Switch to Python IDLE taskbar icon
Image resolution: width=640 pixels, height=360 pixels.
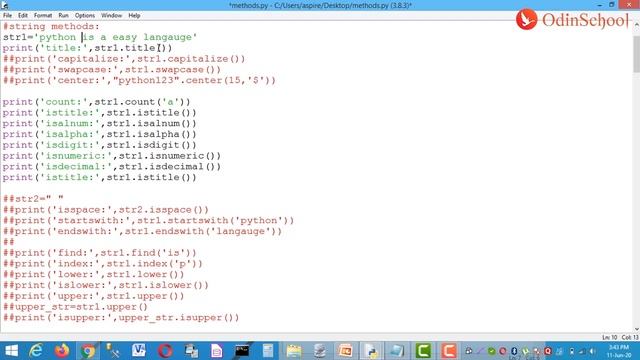(371, 351)
